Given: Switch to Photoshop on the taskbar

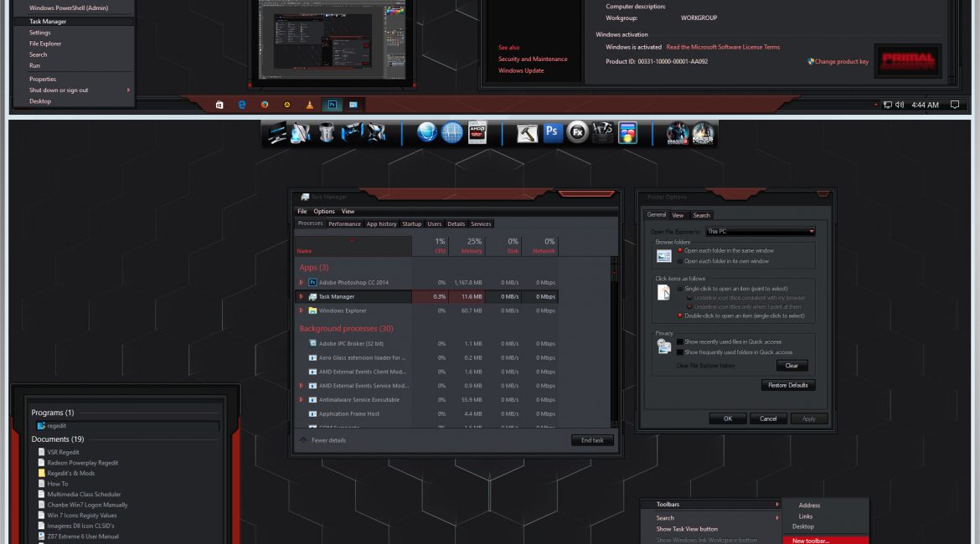Looking at the screenshot, I should click(x=332, y=105).
